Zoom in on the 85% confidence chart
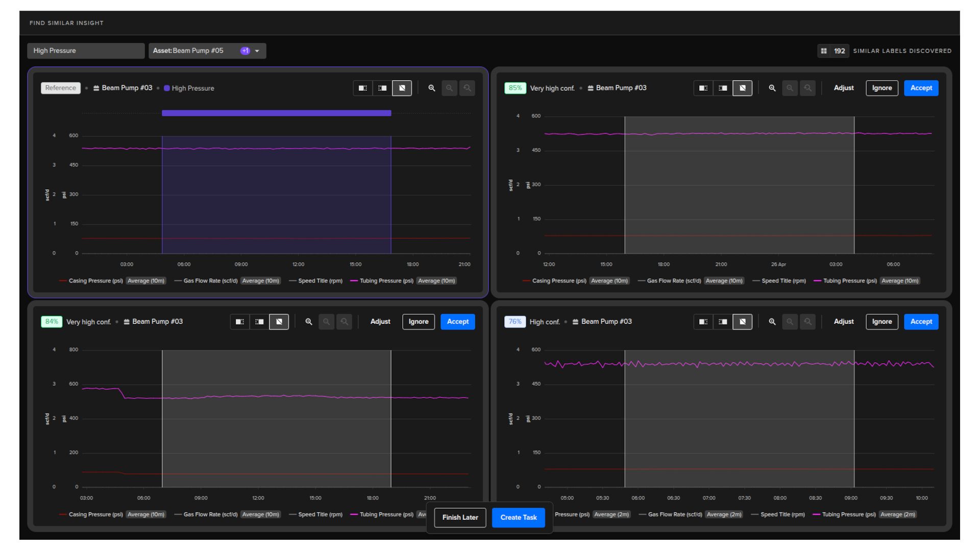980x551 pixels. 772,88
